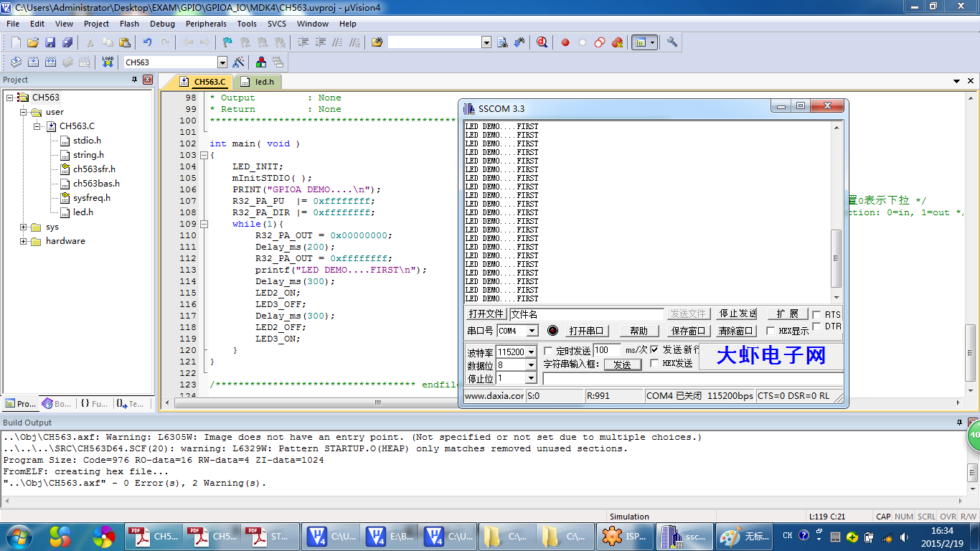Enable RTS checkbox in SSCOM

pyautogui.click(x=816, y=315)
